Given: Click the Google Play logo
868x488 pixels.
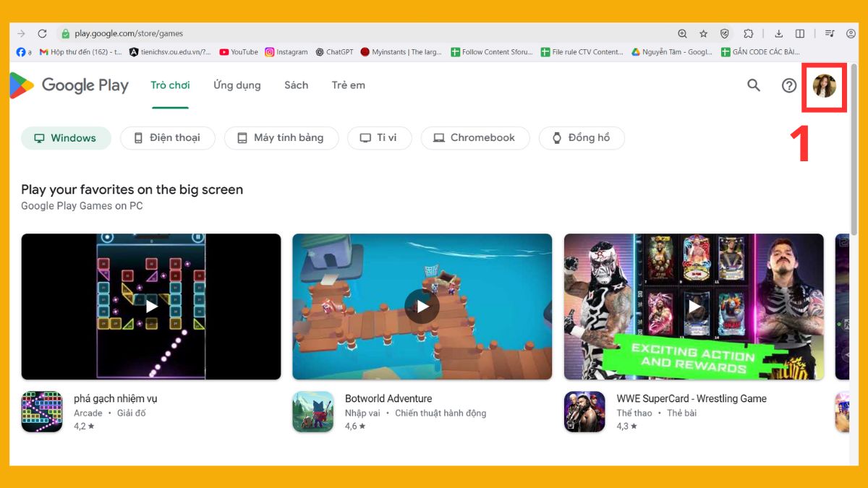Looking at the screenshot, I should coord(69,85).
